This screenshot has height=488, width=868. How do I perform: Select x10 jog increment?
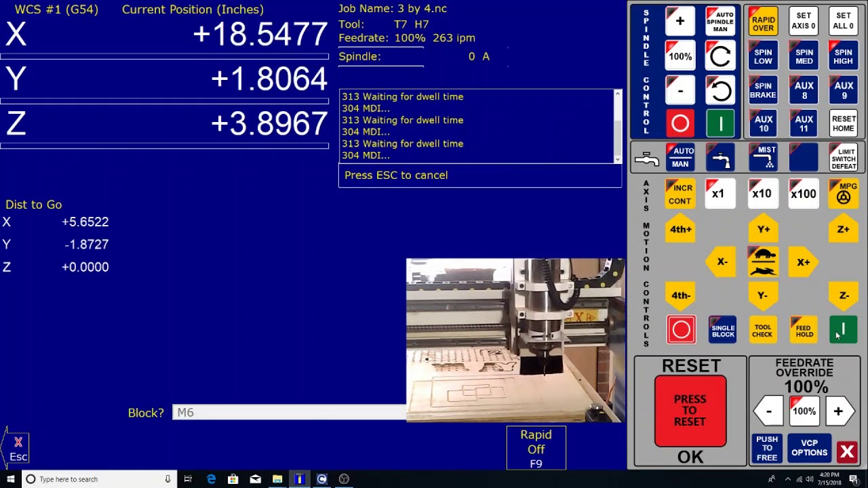pos(763,194)
